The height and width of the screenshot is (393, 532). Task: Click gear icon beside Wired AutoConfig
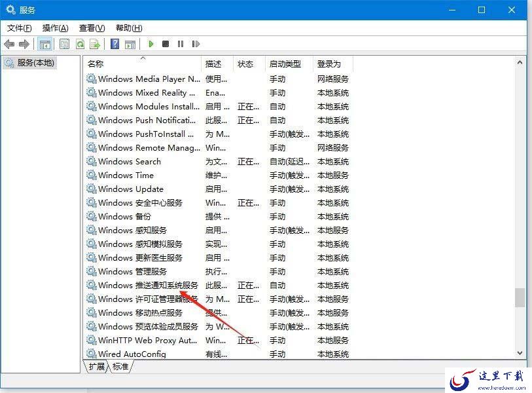(91, 354)
